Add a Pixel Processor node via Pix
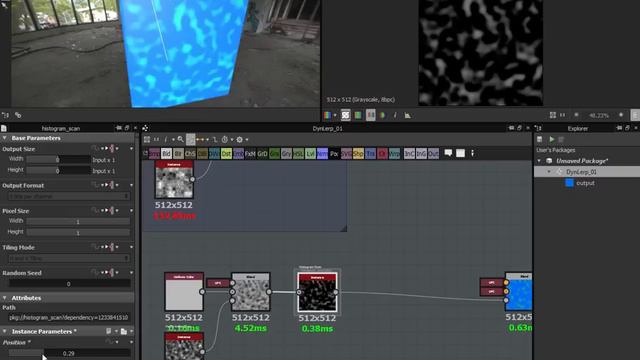The image size is (640, 360). (334, 153)
